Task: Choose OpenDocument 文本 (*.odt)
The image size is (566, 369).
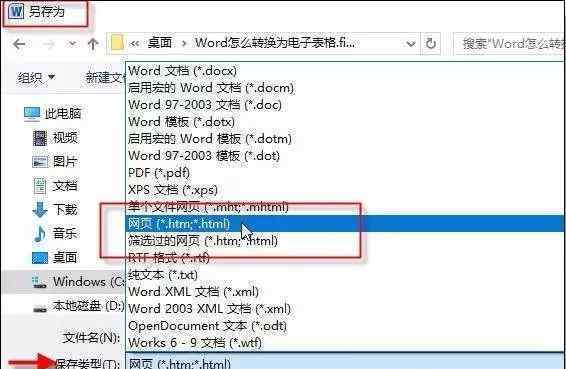Action: pyautogui.click(x=345, y=326)
